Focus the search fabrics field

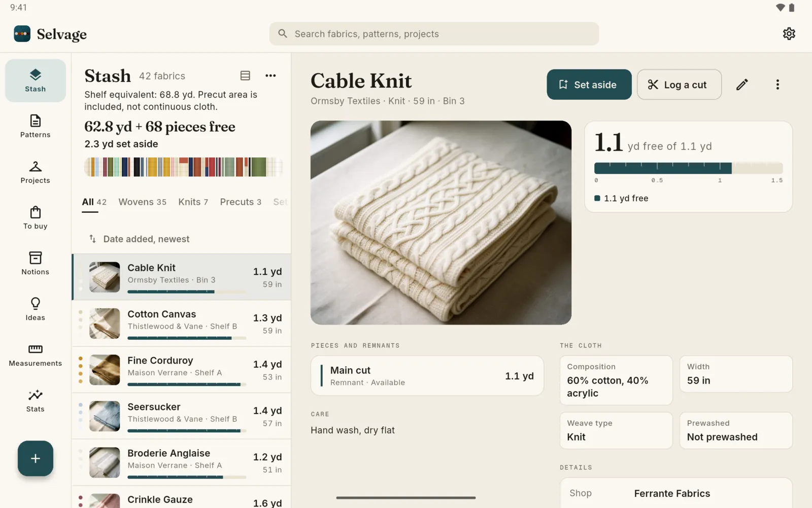click(x=434, y=34)
